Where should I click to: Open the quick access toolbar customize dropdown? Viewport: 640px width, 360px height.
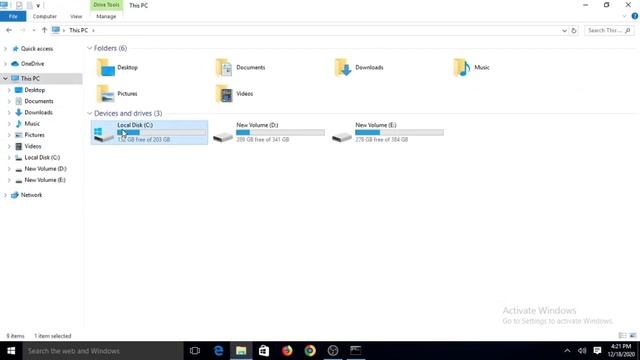tap(38, 6)
